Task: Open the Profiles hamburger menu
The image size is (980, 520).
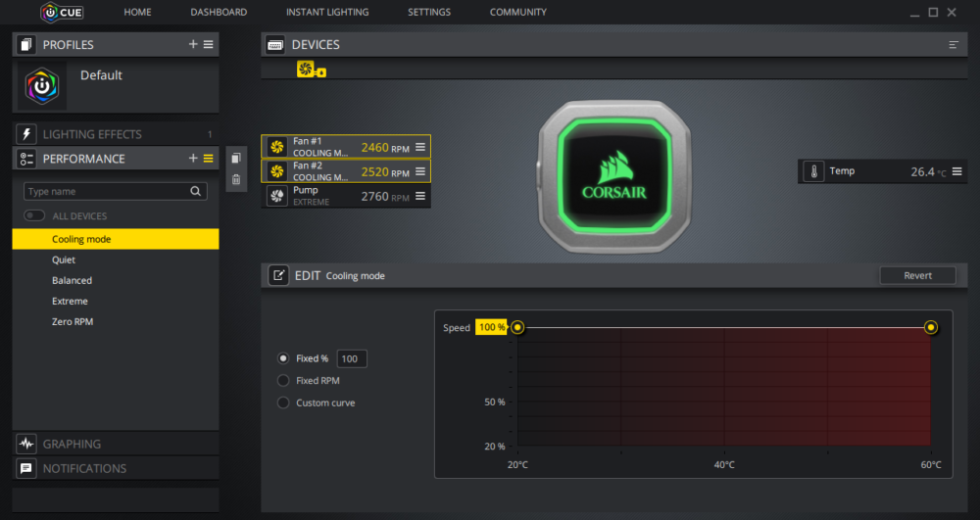Action: click(x=208, y=44)
